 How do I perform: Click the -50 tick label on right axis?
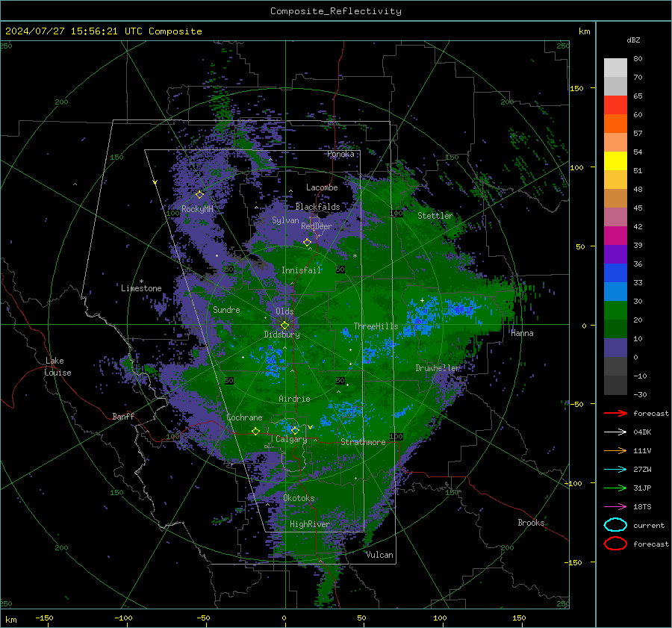pyautogui.click(x=576, y=404)
